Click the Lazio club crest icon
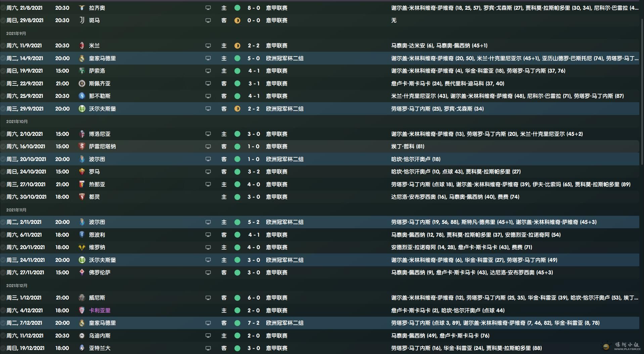644x354 pixels. [x=82, y=8]
